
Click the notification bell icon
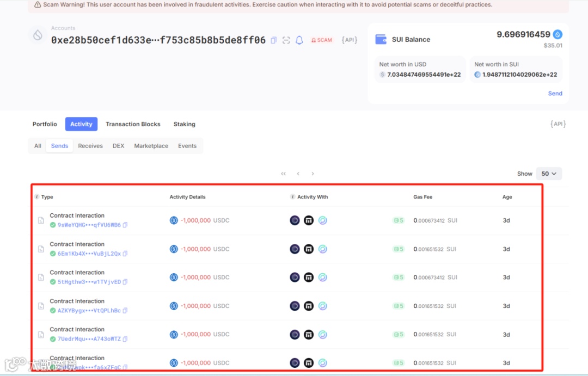pos(299,40)
